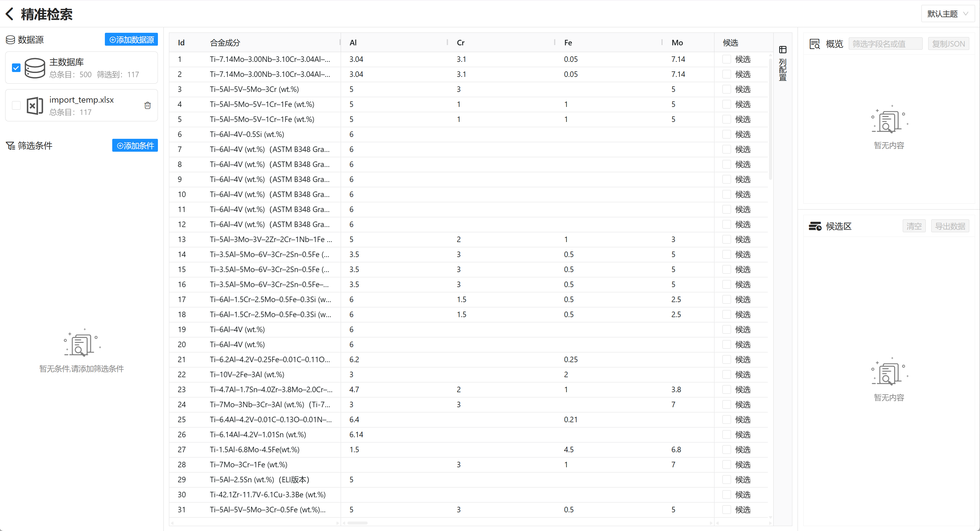
Task: Click the 筛选条件 filter icon
Action: [10, 146]
